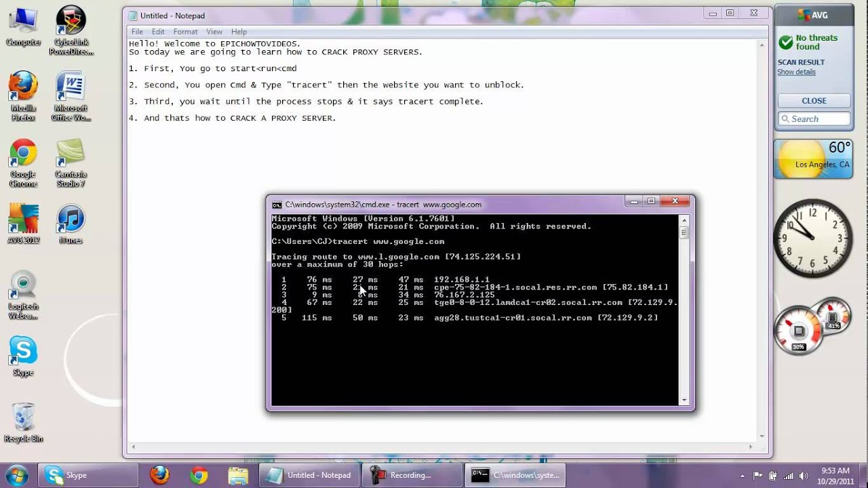Click the power plug tray icon
This screenshot has height=488, width=868.
[x=773, y=475]
